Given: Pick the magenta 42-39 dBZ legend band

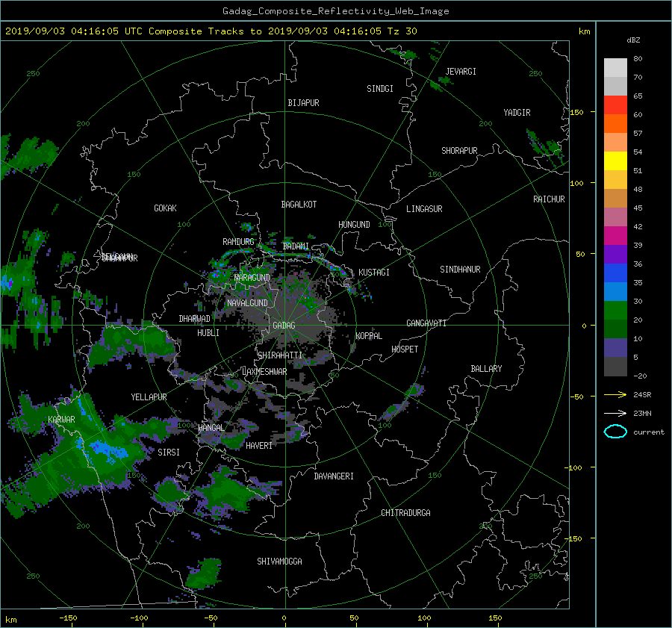Looking at the screenshot, I should 615,235.
